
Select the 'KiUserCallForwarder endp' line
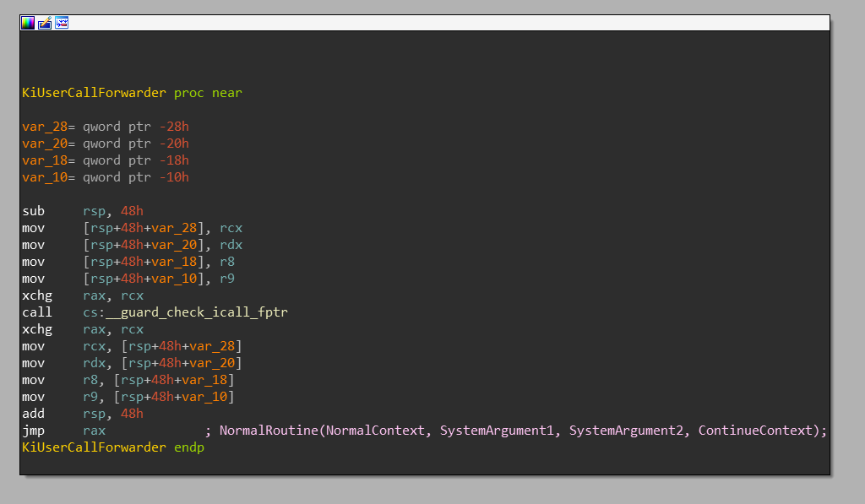coord(113,447)
